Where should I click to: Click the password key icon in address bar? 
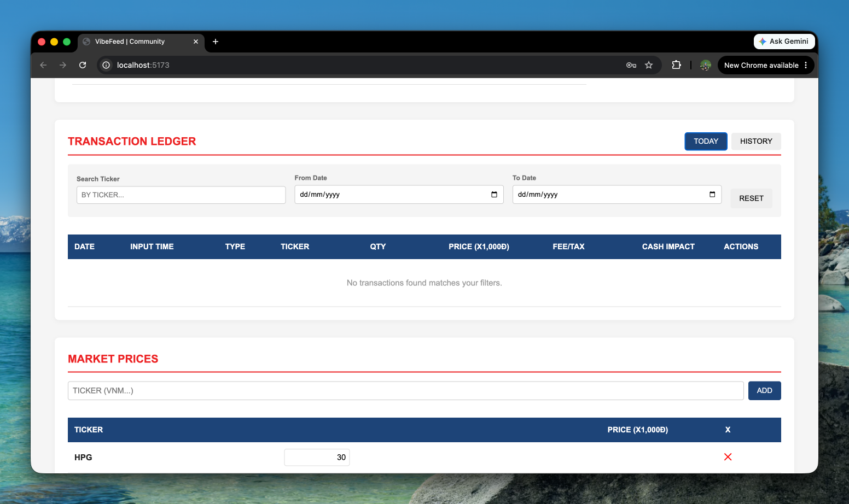pyautogui.click(x=631, y=65)
